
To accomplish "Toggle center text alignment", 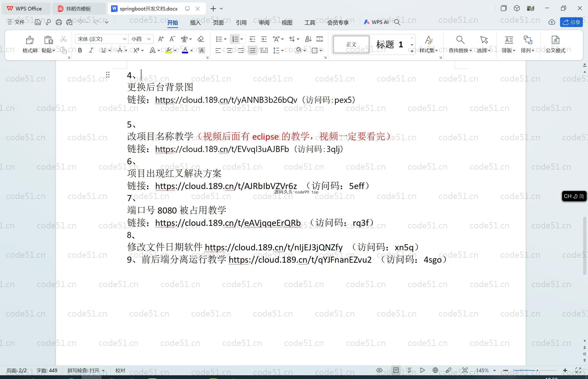I will (229, 50).
